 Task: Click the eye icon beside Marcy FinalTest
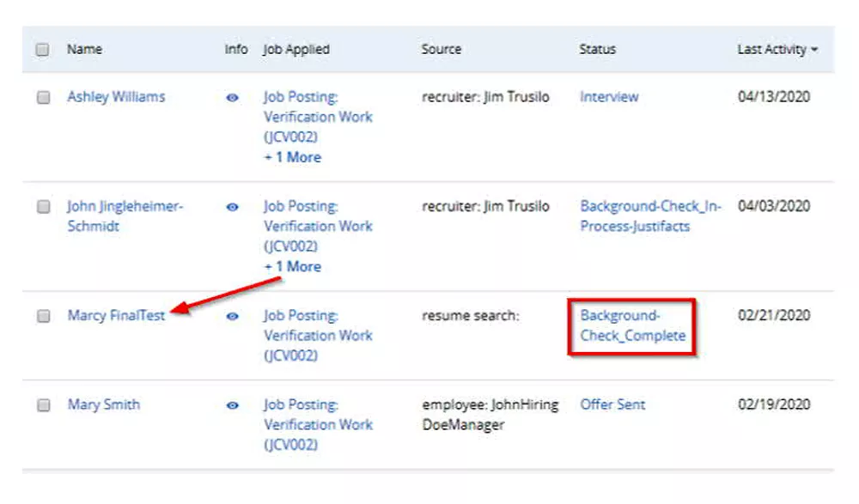(232, 316)
